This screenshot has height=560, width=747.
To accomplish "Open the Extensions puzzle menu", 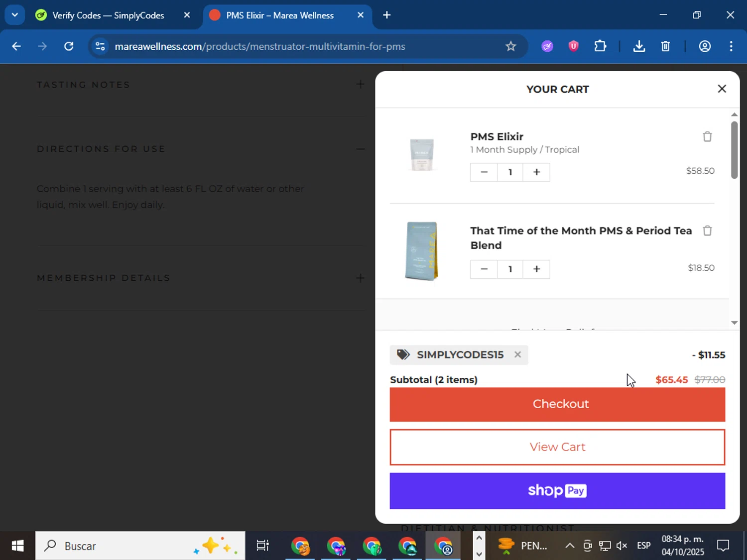I will tap(600, 46).
